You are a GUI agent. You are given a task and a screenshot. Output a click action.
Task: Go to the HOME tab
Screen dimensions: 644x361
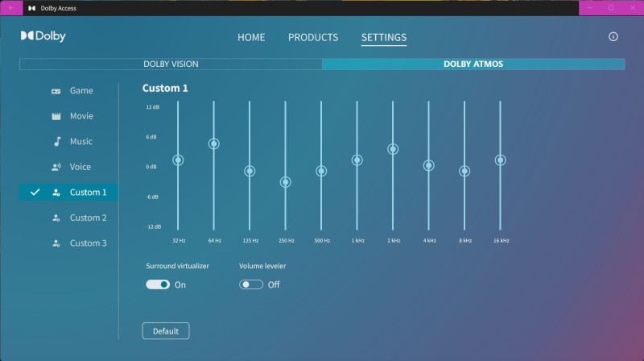point(251,37)
